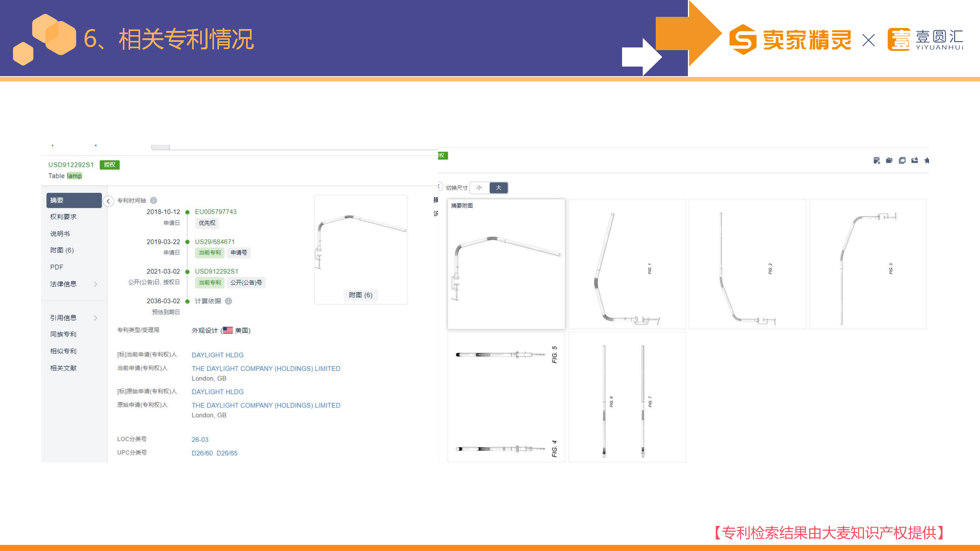Screen dimensions: 980x551
Task: Click the folders icon in toolbar
Action: click(x=889, y=160)
